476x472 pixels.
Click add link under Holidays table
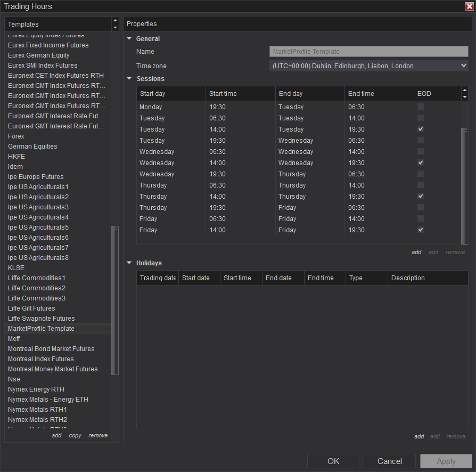(419, 436)
